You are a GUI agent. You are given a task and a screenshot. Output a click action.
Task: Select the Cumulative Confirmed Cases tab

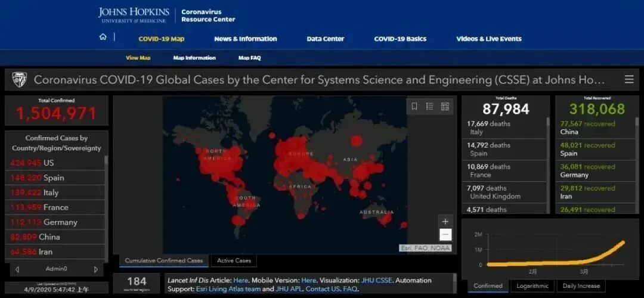[x=163, y=260]
